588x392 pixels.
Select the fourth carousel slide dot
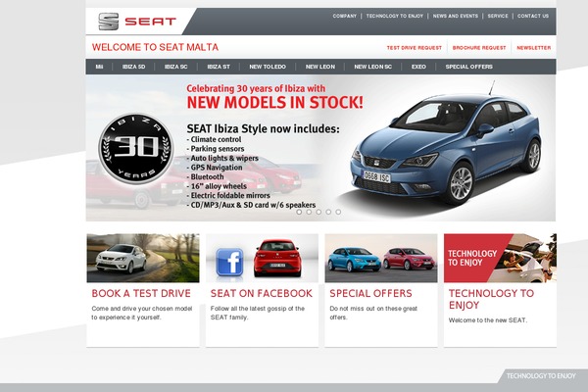(328, 212)
